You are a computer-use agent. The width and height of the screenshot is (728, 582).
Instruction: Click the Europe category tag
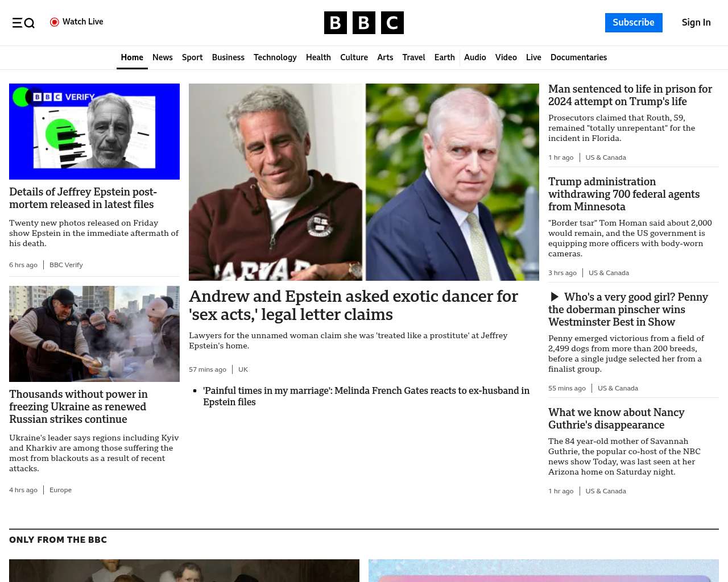pyautogui.click(x=60, y=490)
